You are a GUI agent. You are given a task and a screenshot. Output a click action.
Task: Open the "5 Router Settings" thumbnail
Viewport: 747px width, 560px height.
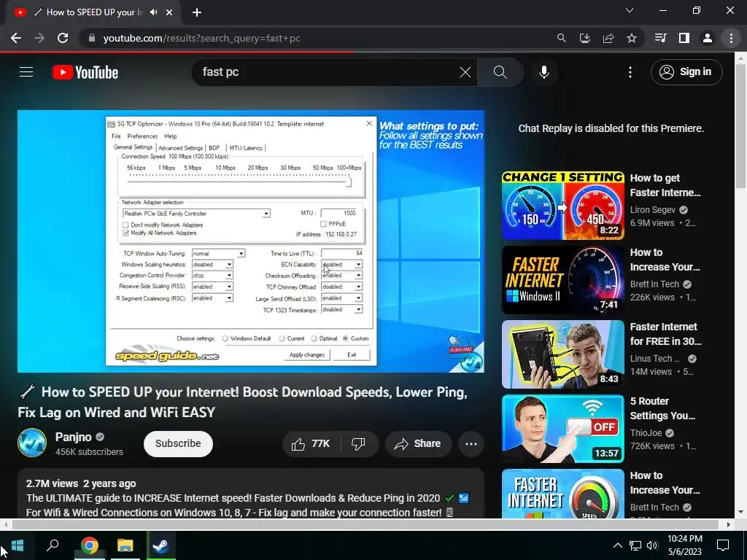(x=562, y=429)
